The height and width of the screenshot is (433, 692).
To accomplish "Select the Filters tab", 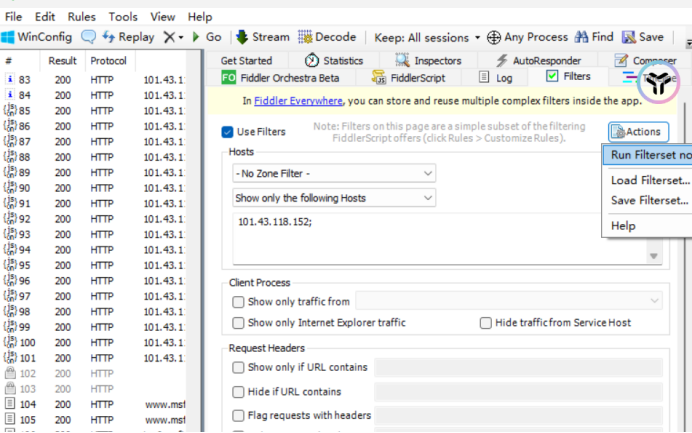I will [x=568, y=76].
